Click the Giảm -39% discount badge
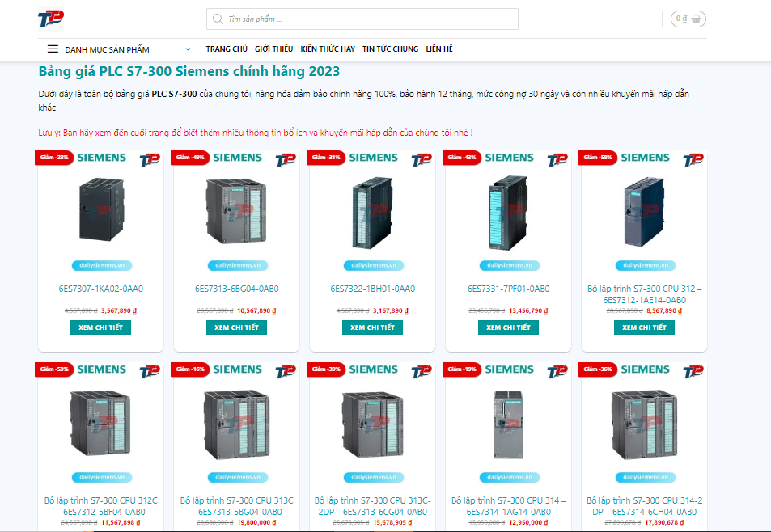Image resolution: width=771 pixels, height=532 pixels. point(326,369)
